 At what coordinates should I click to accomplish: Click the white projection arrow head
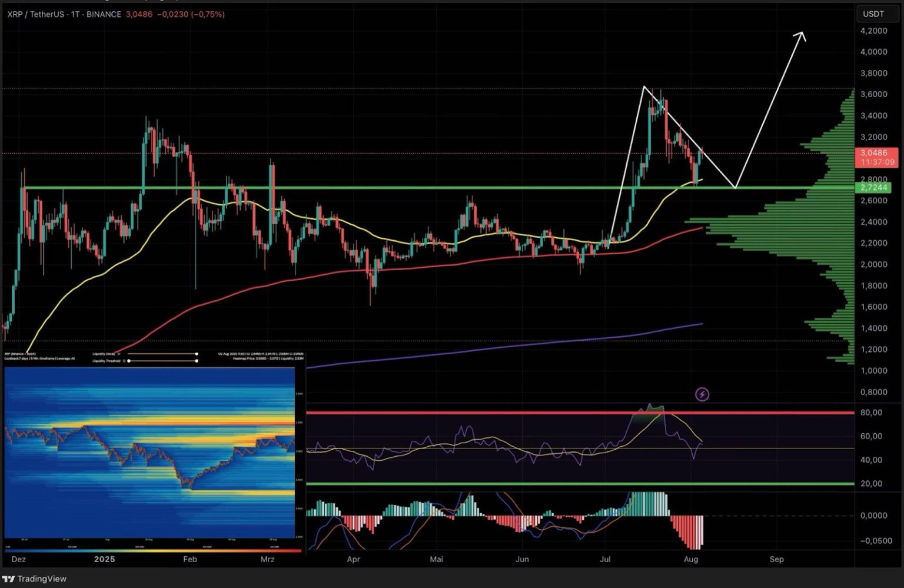[800, 35]
